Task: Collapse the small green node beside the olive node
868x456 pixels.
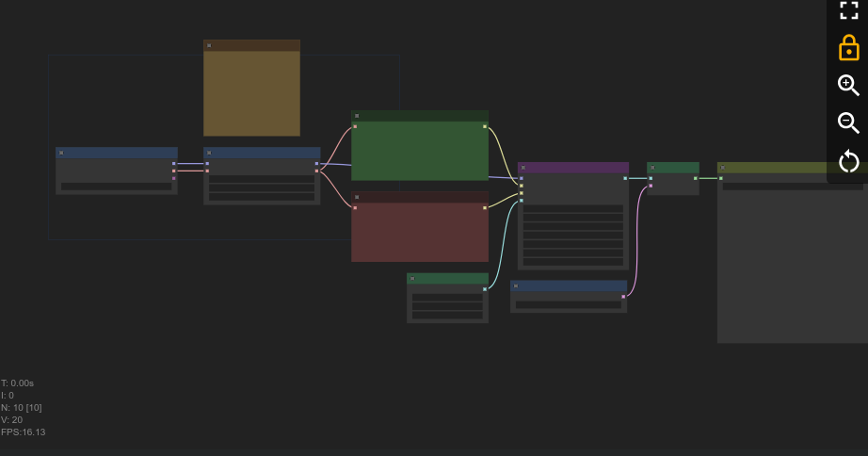Action: 652,168
